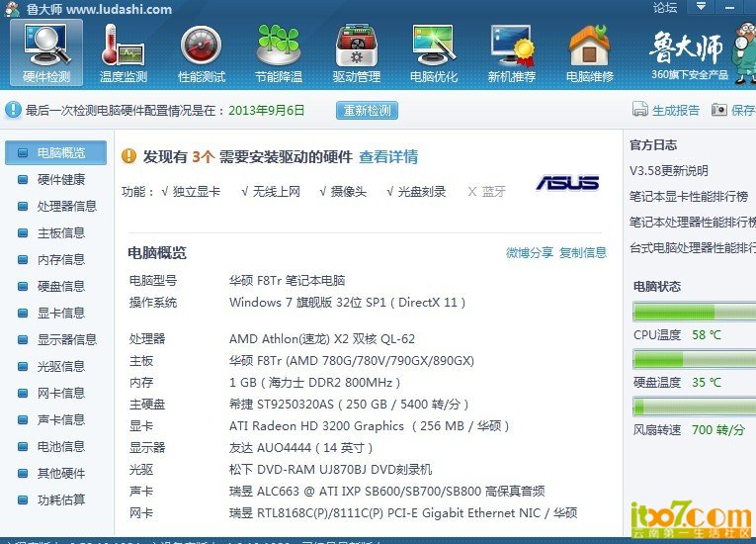Open V3.58更新说明 log entry
The image size is (756, 544).
click(x=669, y=171)
